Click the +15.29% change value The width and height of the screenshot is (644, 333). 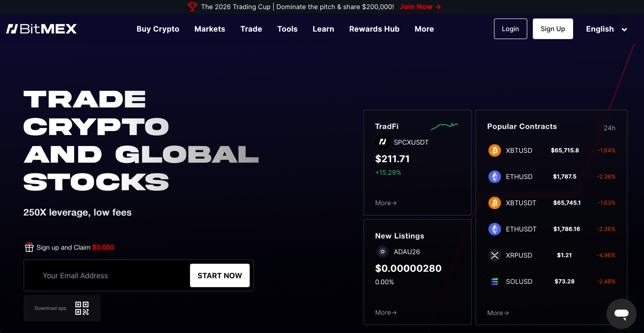[388, 173]
